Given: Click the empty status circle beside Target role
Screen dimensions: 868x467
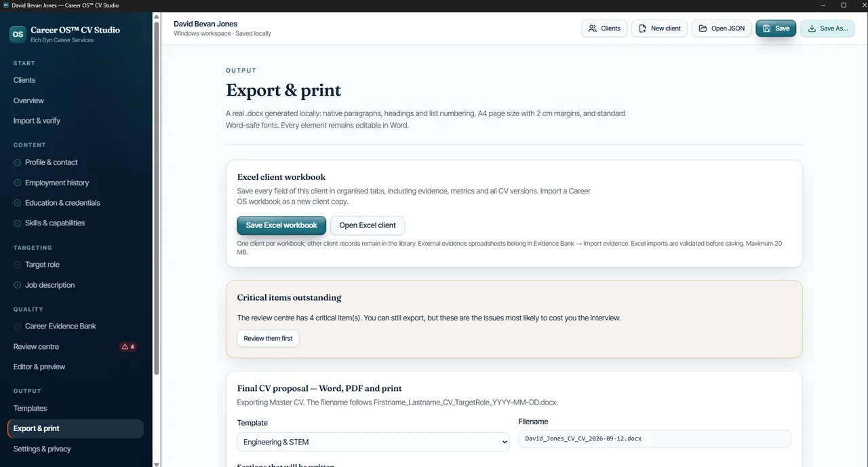Looking at the screenshot, I should point(18,265).
